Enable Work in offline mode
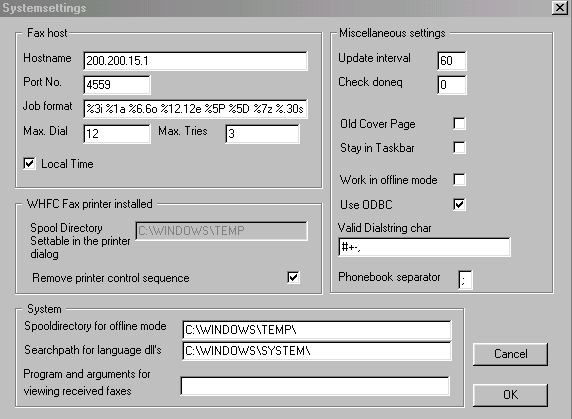Screen dimensions: 572x419 click(x=459, y=179)
